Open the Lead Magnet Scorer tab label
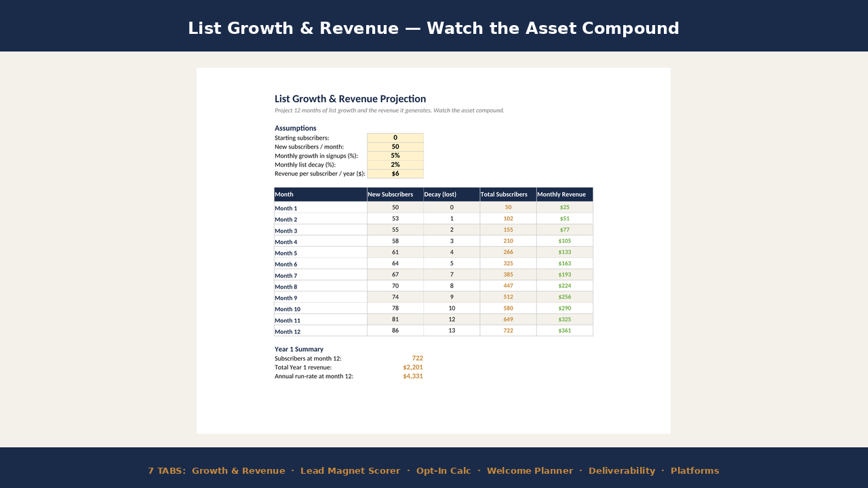The width and height of the screenshot is (868, 488). coord(351,470)
